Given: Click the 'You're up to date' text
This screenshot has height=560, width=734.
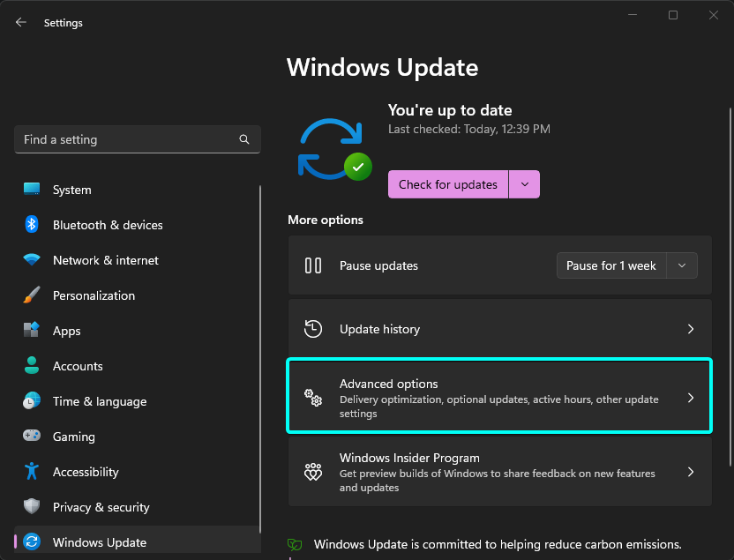Looking at the screenshot, I should pos(450,110).
